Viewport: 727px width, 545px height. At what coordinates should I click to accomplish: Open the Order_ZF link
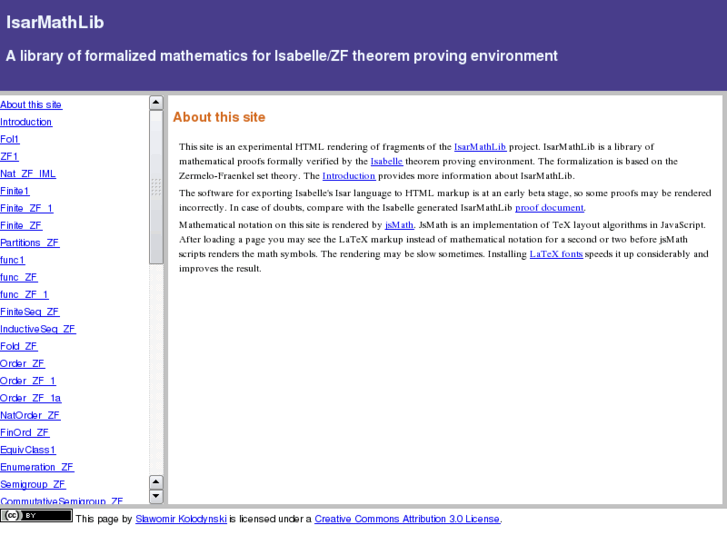click(x=22, y=364)
